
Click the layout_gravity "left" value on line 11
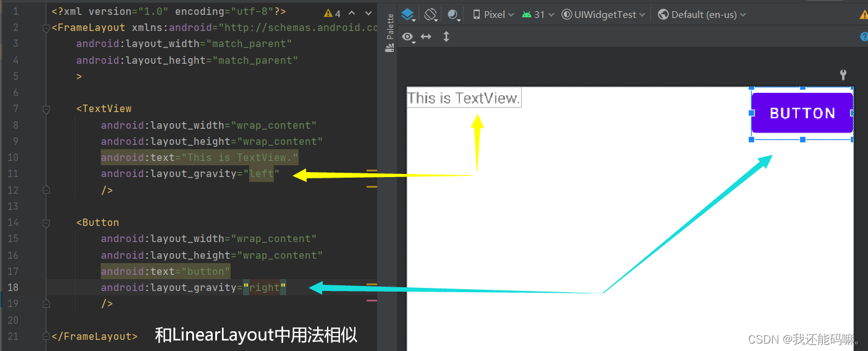click(x=262, y=174)
